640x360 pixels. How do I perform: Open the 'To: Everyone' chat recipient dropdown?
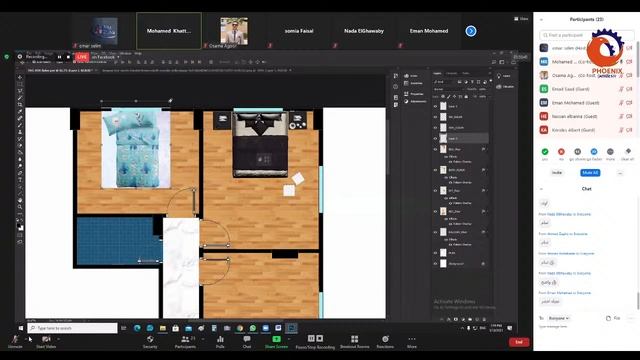coord(559,318)
